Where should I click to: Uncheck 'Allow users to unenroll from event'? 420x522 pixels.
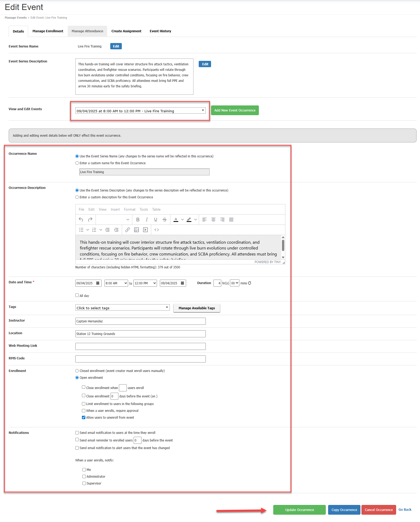tap(83, 417)
